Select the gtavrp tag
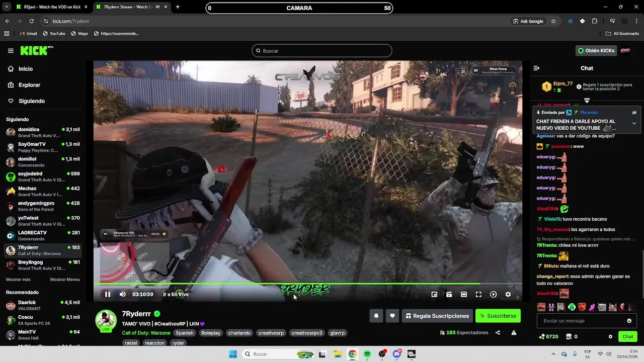The height and width of the screenshot is (362, 644). pyautogui.click(x=337, y=333)
